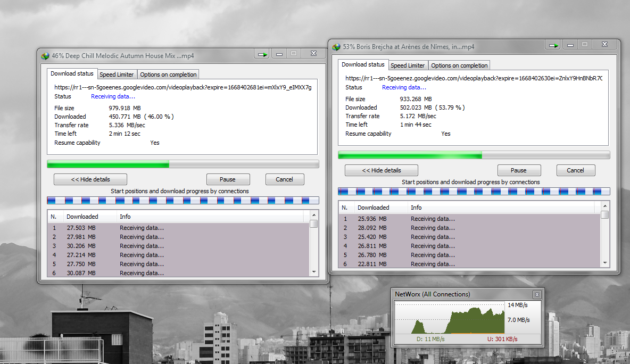Select connection row with 28.092 MB
630x364 pixels.
(469, 228)
